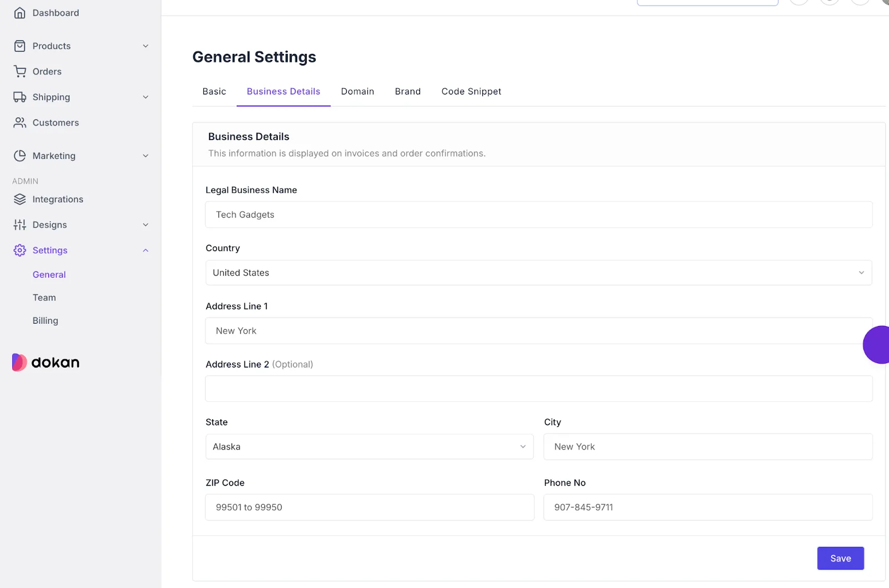Open General settings in sidebar
This screenshot has height=588, width=889.
(x=49, y=274)
